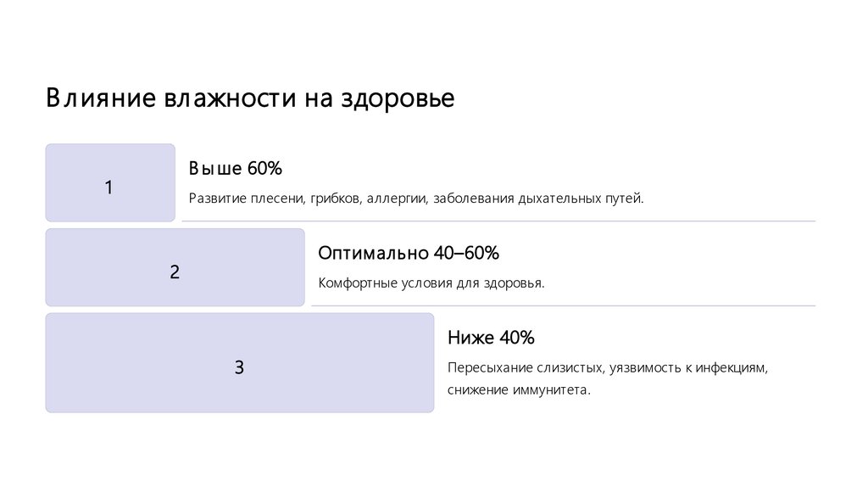Click the divider line below the second item

563,305
